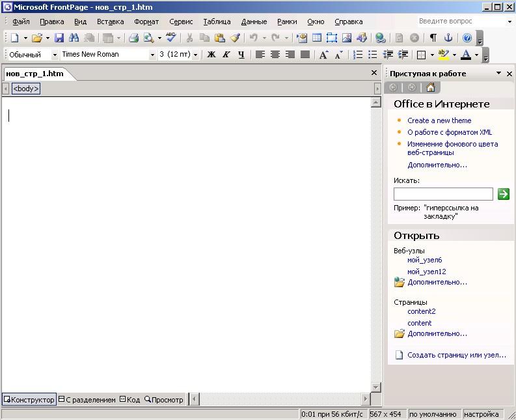The width and height of the screenshot is (516, 420).
Task: Increase indent icon in formatting toolbar
Action: (403, 54)
